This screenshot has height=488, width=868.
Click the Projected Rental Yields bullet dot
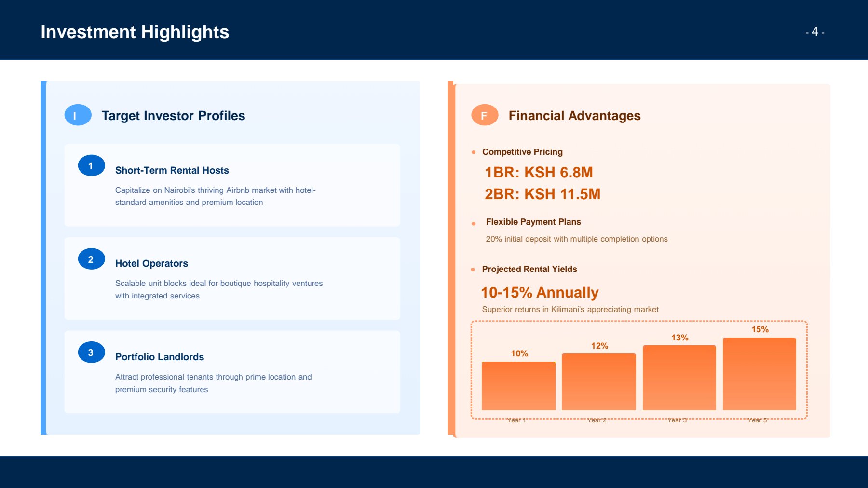click(473, 270)
